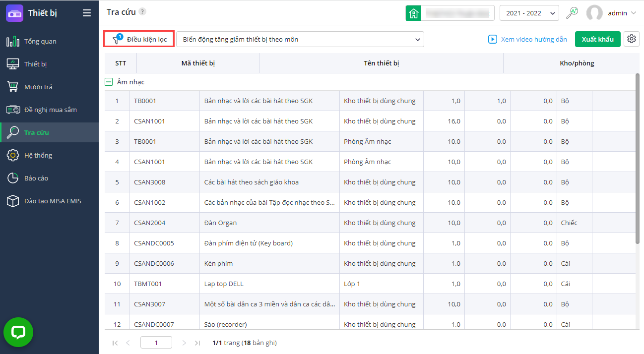Click the Báo cáo pie chart icon
Viewport: 644px width, 354px height.
(13, 178)
